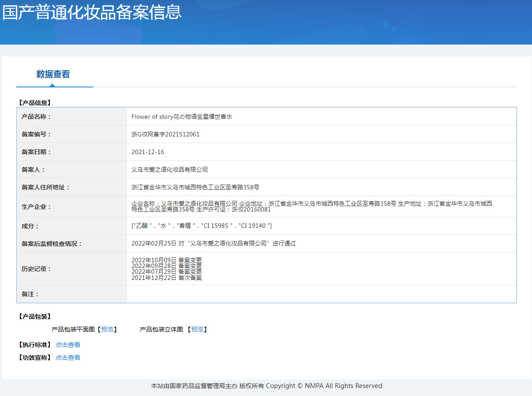Click the 2021年12月22日 首次备案 history entry

[x=166, y=278]
